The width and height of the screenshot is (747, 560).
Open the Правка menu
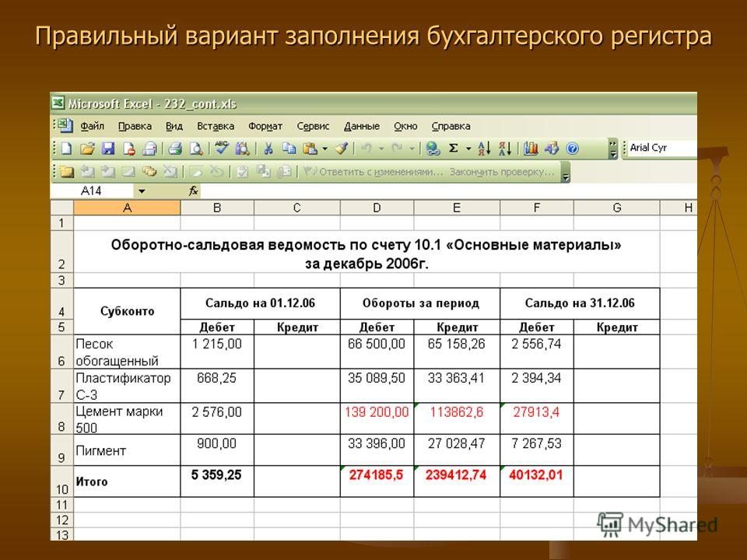pyautogui.click(x=135, y=126)
